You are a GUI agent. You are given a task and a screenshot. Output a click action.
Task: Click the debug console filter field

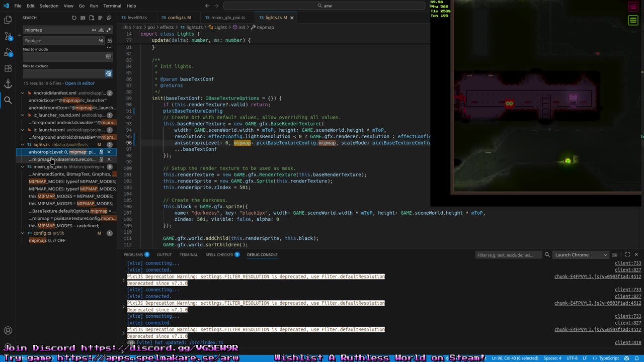tap(508, 255)
